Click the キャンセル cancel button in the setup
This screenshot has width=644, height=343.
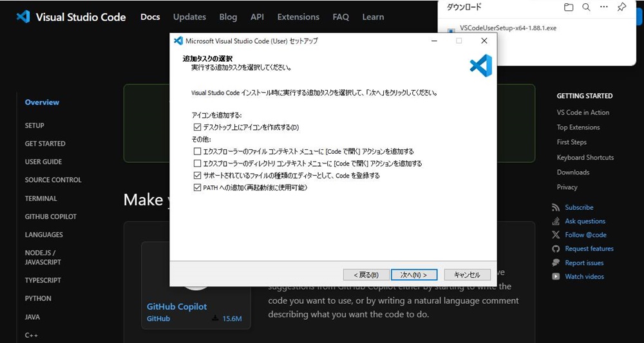pos(468,275)
